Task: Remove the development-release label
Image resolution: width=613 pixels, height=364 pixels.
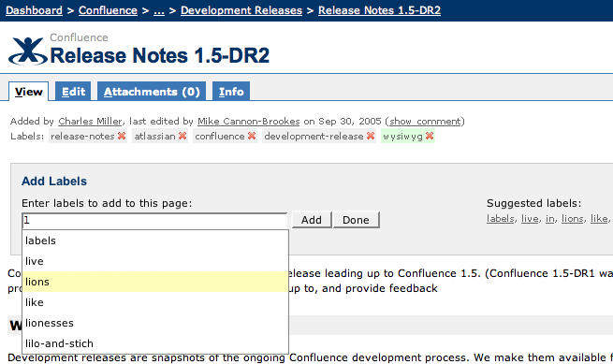Action: pos(371,136)
